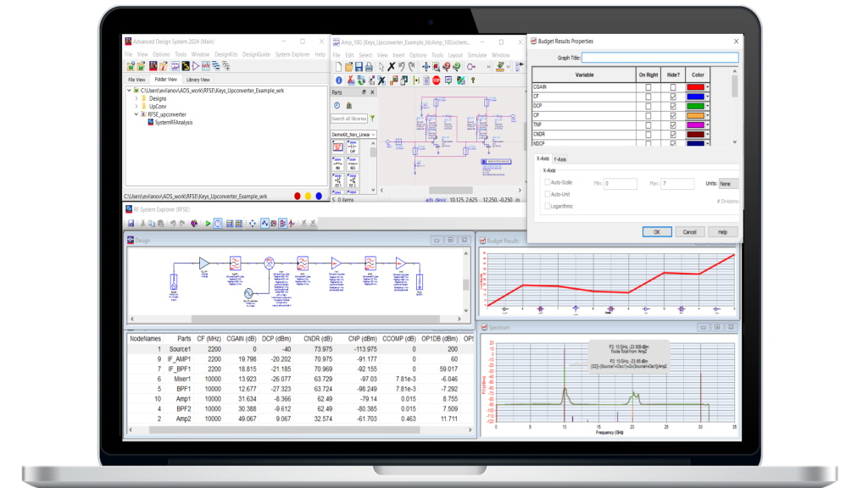
Task: Click the Save icon in RF System Explorer
Action: point(132,224)
